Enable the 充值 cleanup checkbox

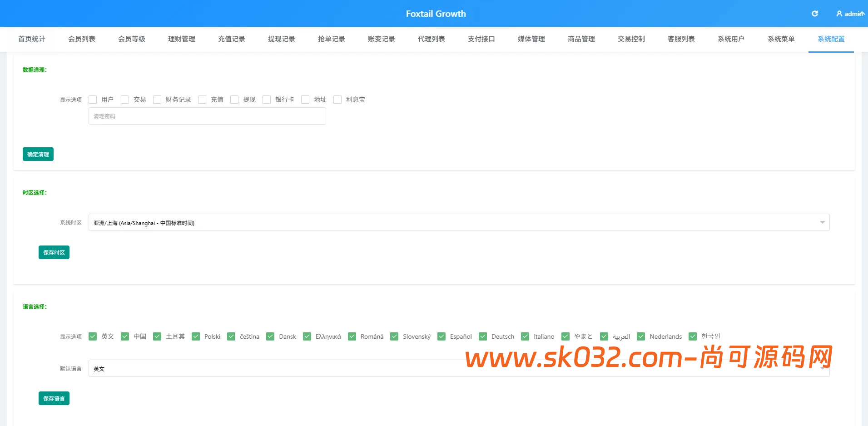[x=202, y=100]
